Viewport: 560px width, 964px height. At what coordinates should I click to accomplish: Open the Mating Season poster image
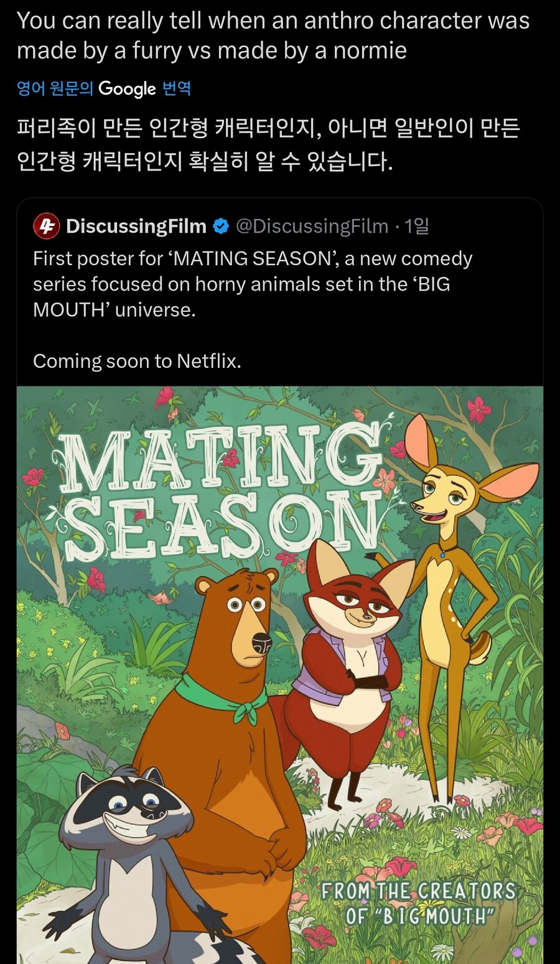(x=280, y=675)
